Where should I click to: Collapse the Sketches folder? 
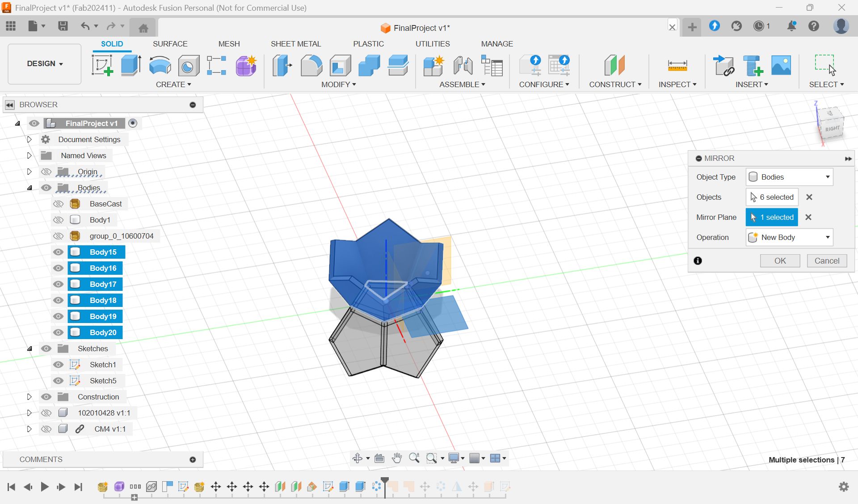pyautogui.click(x=29, y=349)
